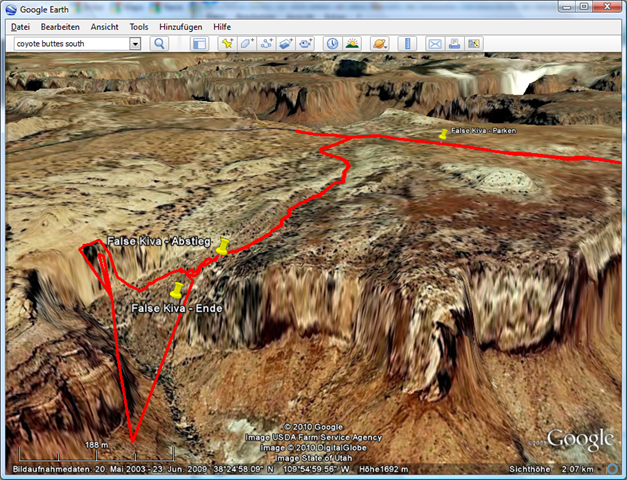The width and height of the screenshot is (627, 480).
Task: Toggle the sunlight display icon
Action: 352,44
